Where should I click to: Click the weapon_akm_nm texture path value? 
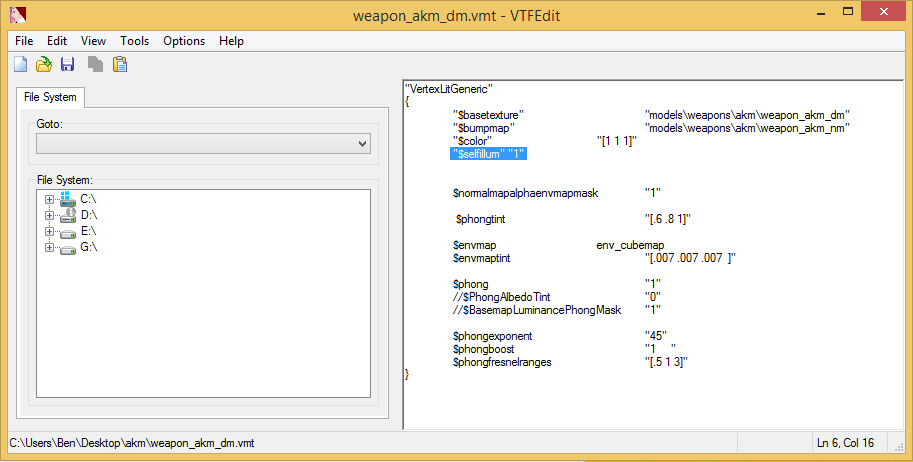747,128
